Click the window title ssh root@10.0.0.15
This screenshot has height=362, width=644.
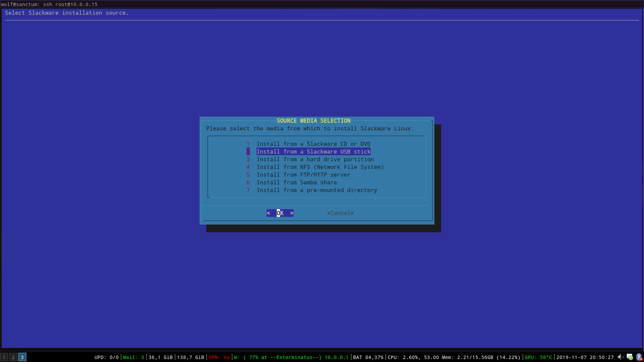pos(70,4)
